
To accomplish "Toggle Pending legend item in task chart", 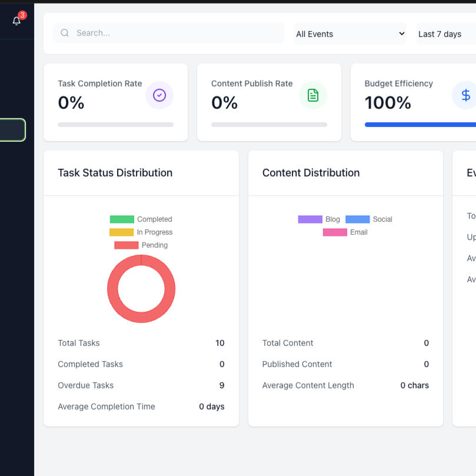I will click(x=141, y=245).
